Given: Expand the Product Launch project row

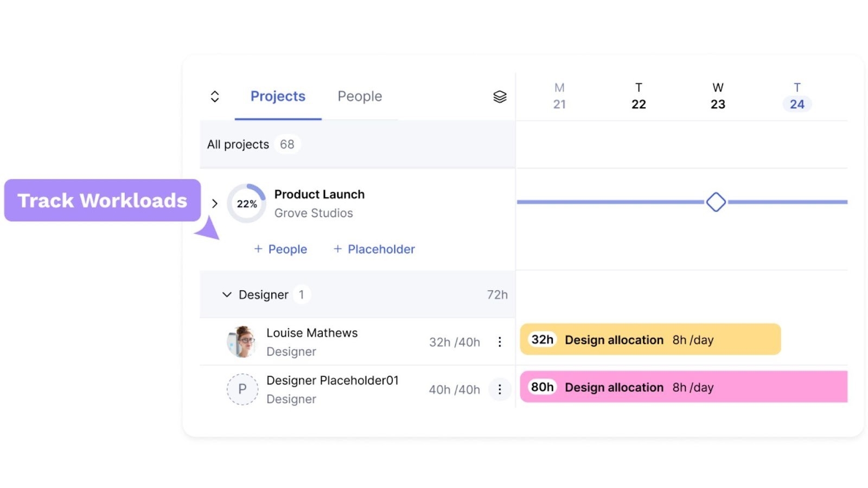Looking at the screenshot, I should tap(215, 203).
